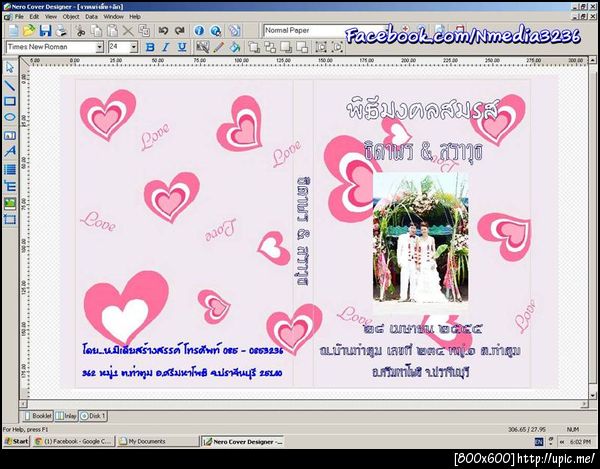
Task: Open the Data menu
Action: 91,17
